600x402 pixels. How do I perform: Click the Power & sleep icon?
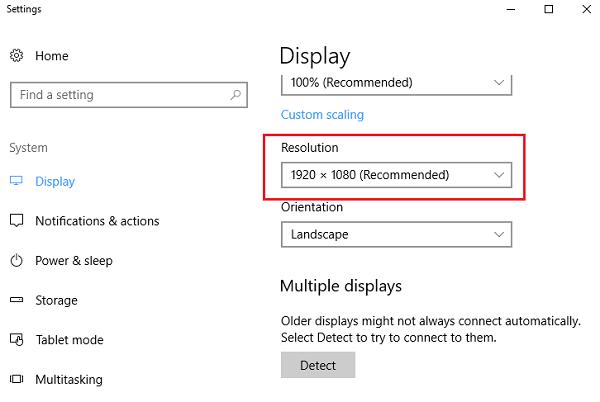[16, 261]
